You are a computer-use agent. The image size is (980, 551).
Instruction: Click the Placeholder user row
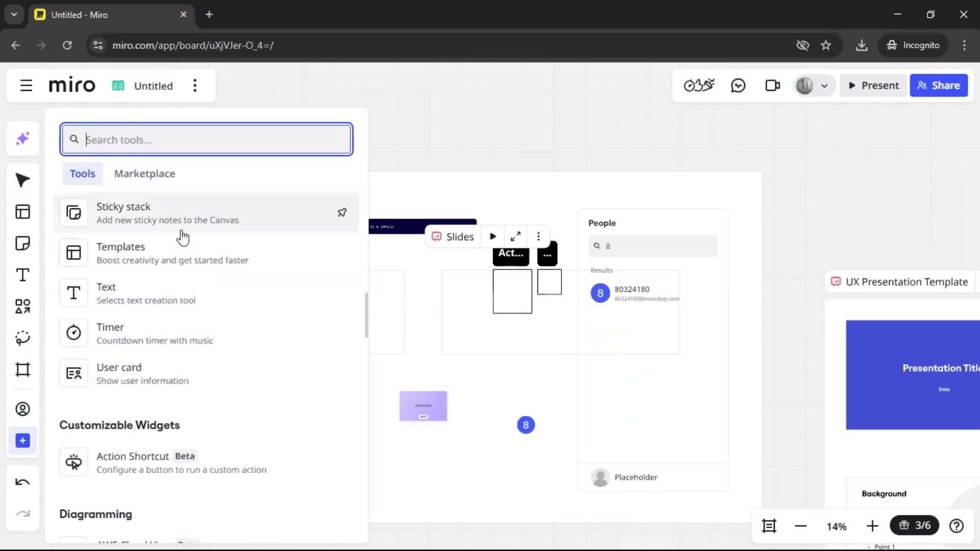tap(652, 477)
